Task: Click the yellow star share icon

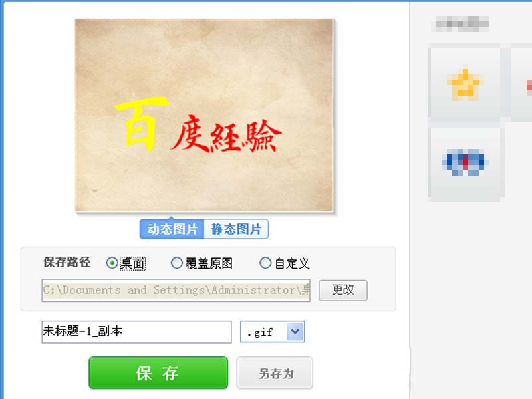Action: click(x=464, y=84)
